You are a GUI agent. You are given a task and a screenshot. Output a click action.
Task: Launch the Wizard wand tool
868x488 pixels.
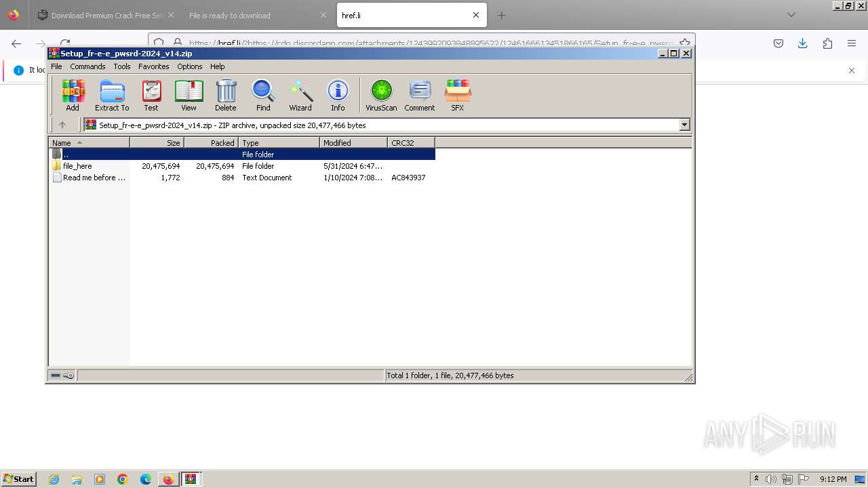(300, 95)
